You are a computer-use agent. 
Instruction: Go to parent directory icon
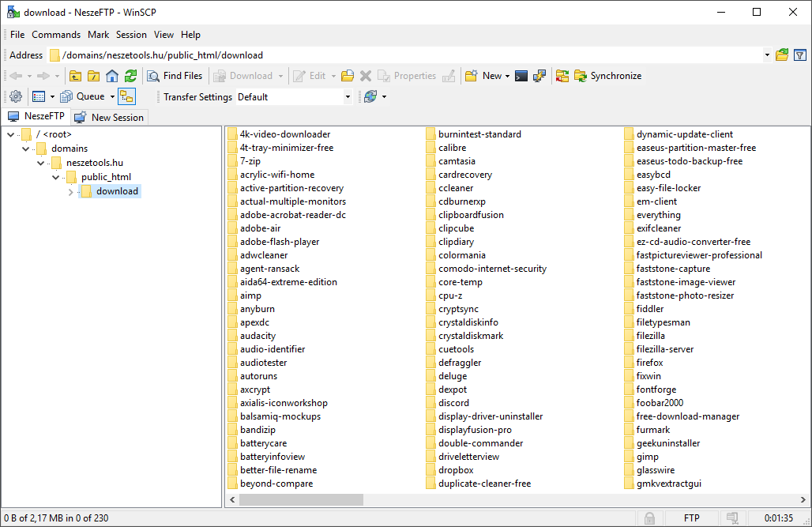[75, 76]
